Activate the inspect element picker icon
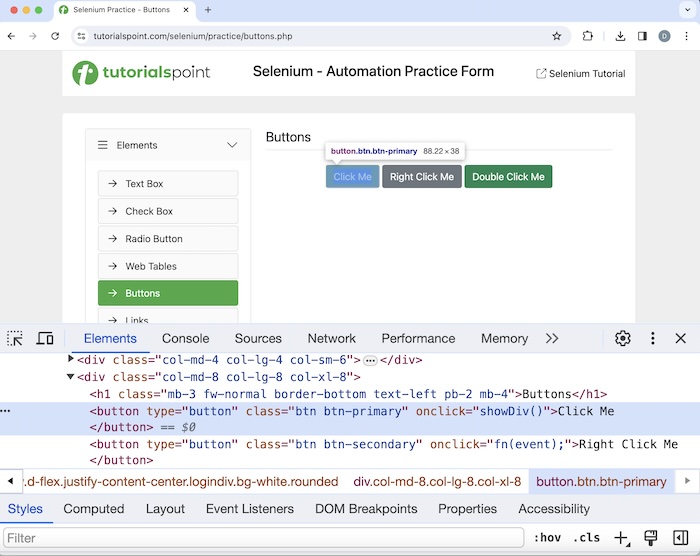The height and width of the screenshot is (556, 700). coord(15,339)
